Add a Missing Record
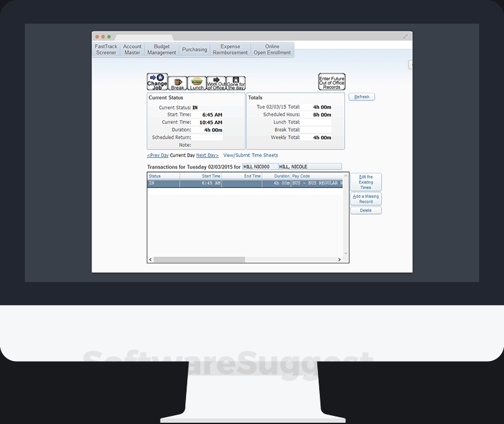This screenshot has width=504, height=424. [365, 199]
